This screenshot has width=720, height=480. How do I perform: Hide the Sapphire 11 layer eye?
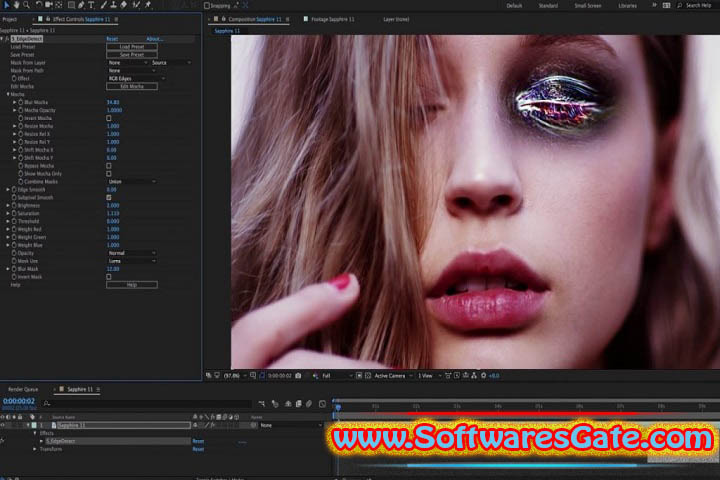point(2,425)
